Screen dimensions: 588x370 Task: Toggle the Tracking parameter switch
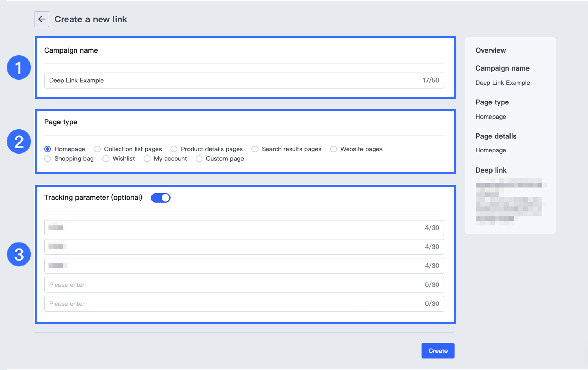(160, 198)
